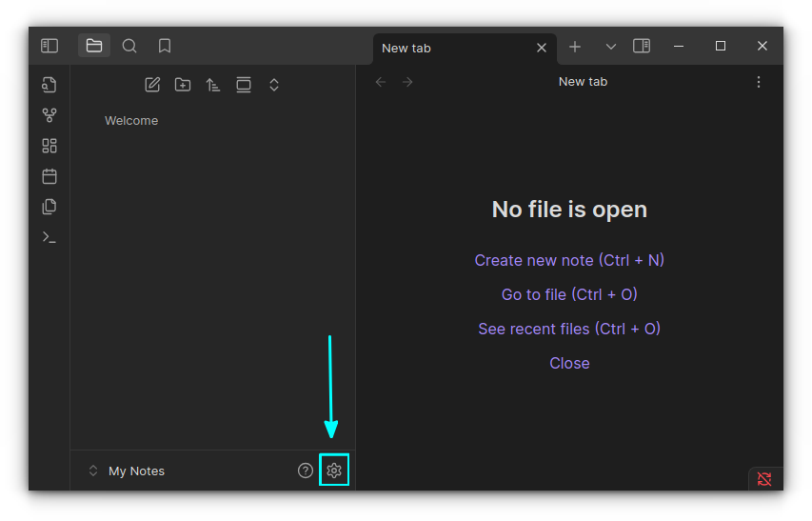Switch to the Bookmarks tab in sidebar
The image size is (812, 521).
[165, 46]
